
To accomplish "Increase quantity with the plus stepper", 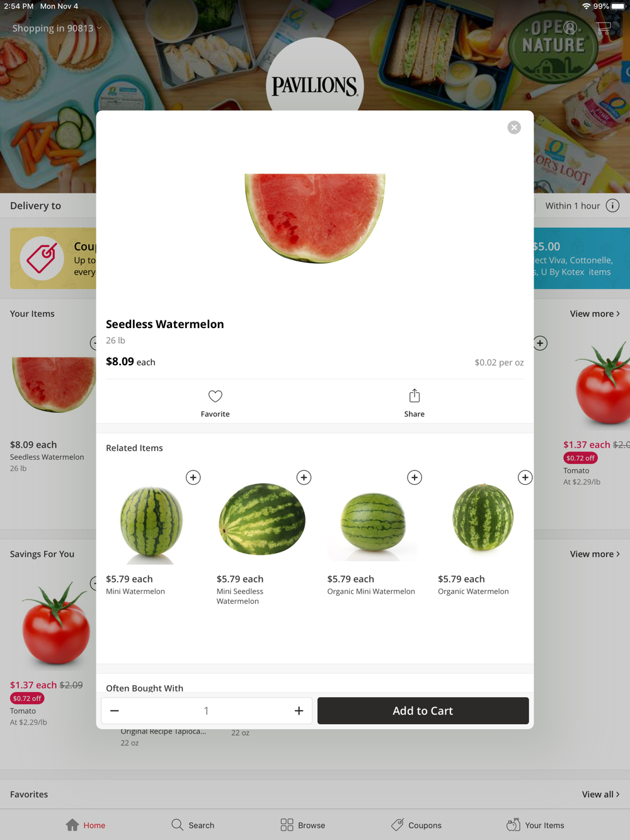I will tap(299, 711).
